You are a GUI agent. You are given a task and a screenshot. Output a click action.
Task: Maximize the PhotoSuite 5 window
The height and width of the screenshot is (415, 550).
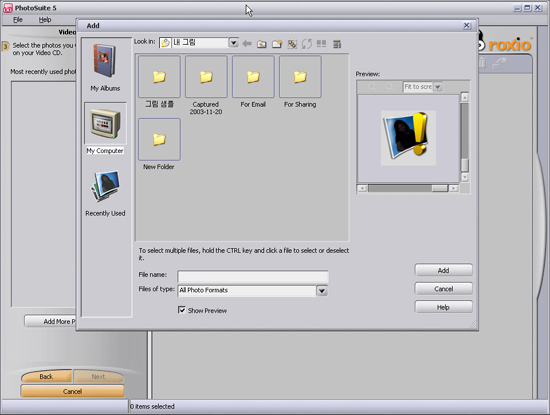click(x=527, y=8)
